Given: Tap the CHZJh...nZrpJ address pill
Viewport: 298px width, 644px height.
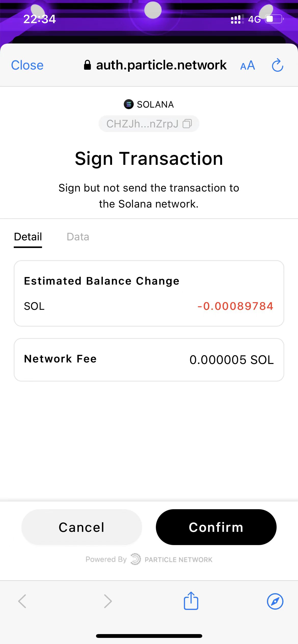Looking at the screenshot, I should coord(143,124).
